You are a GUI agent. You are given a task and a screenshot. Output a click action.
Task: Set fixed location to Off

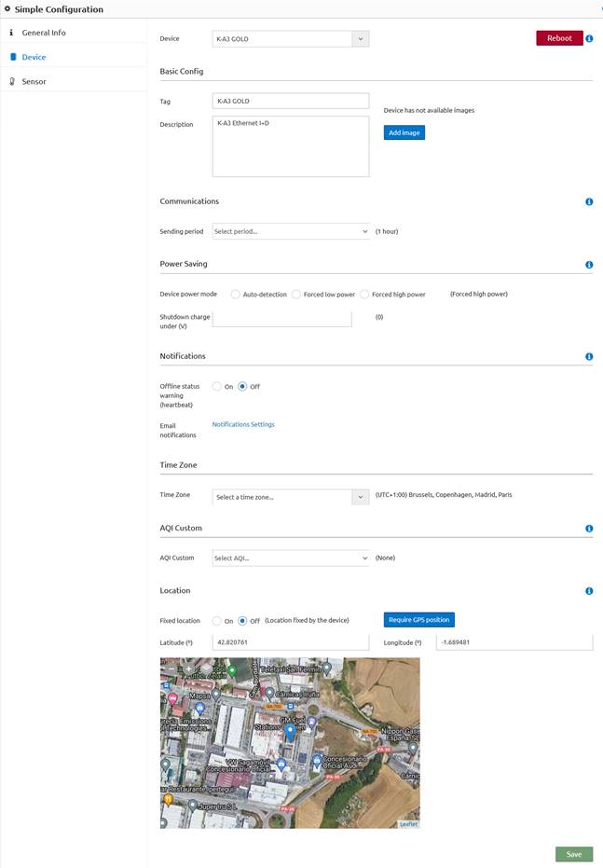[242, 621]
